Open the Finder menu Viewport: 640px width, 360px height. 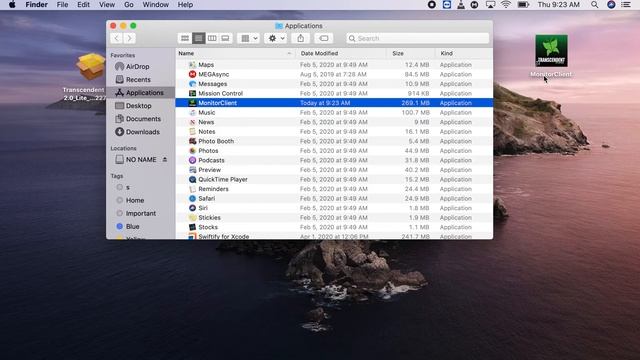pos(36,5)
